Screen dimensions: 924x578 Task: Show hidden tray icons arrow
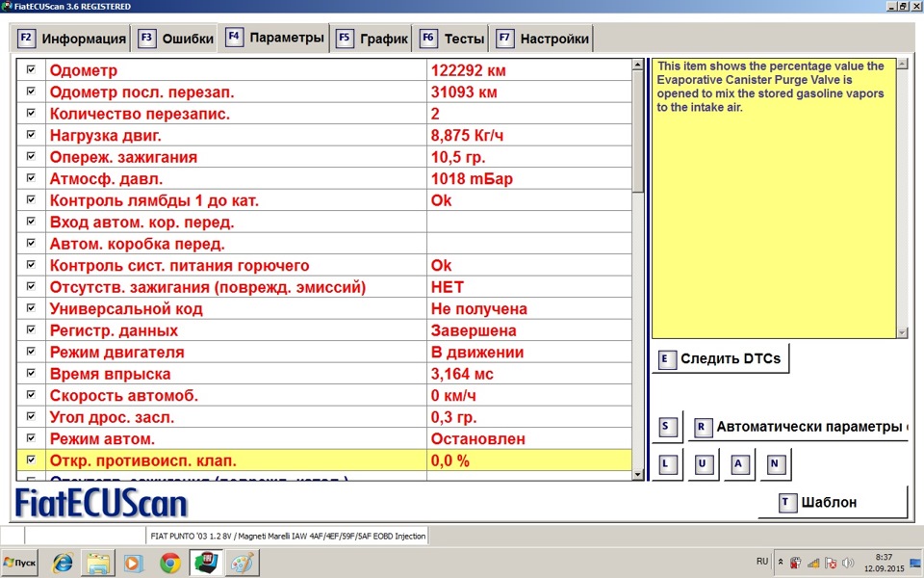pos(781,563)
